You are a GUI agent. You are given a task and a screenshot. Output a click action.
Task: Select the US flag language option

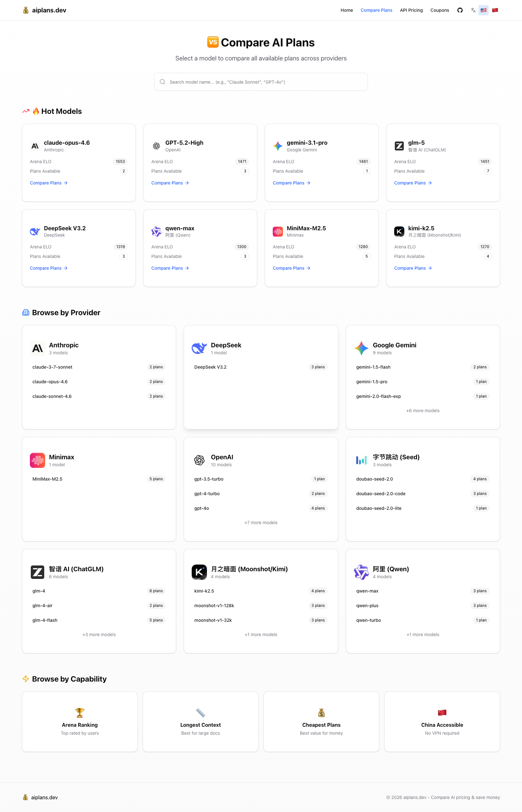click(x=483, y=10)
